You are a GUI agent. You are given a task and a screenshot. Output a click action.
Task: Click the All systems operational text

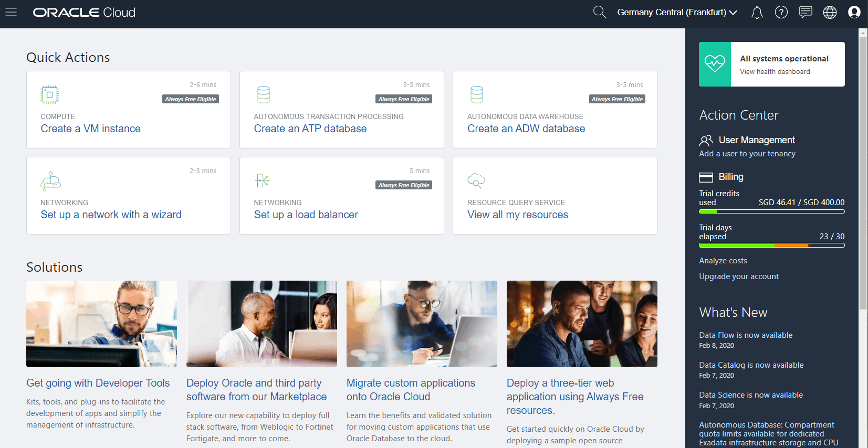click(x=785, y=59)
